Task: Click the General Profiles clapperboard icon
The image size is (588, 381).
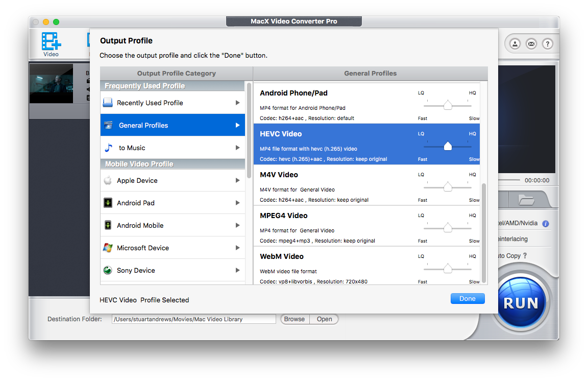Action: (x=108, y=125)
